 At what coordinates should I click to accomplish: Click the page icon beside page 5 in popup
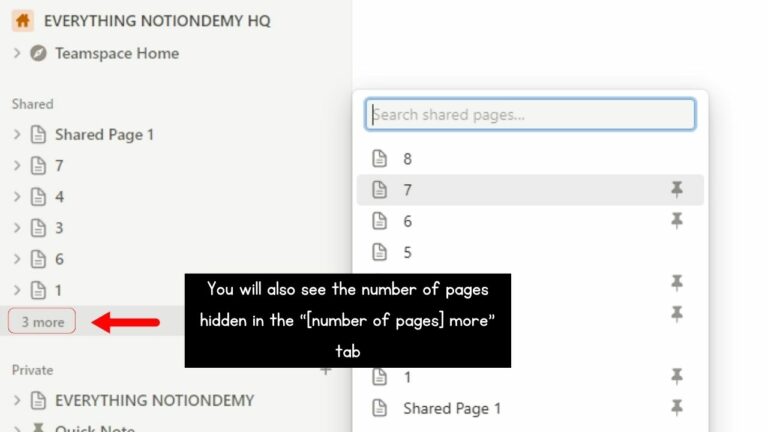(380, 252)
